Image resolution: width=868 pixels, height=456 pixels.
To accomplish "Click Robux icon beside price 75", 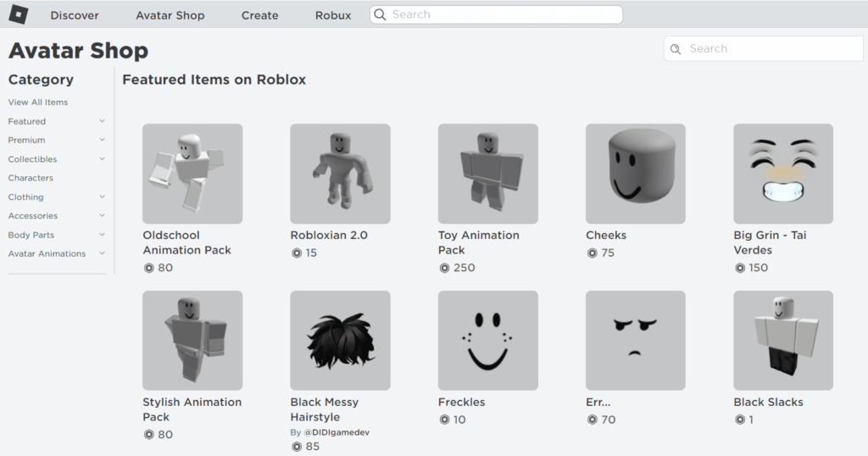I will point(593,253).
